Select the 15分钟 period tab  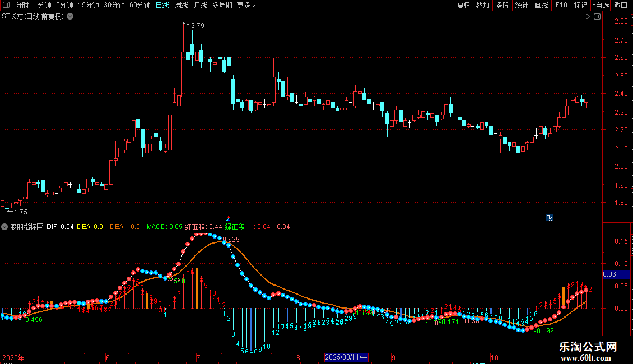click(x=89, y=5)
